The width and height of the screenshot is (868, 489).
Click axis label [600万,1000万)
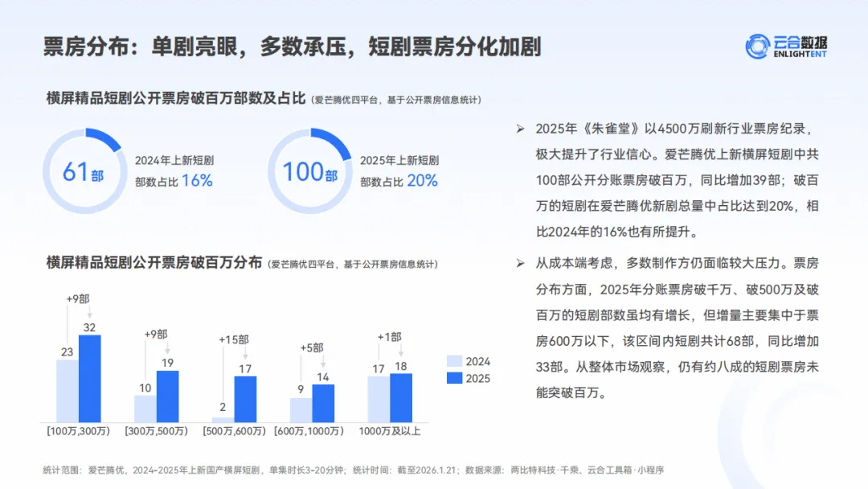[x=309, y=431]
